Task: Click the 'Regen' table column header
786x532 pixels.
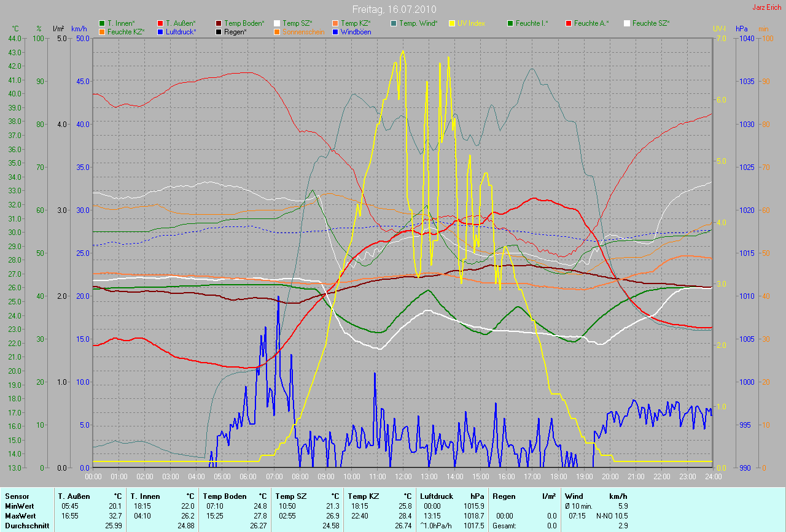Action: (x=504, y=496)
